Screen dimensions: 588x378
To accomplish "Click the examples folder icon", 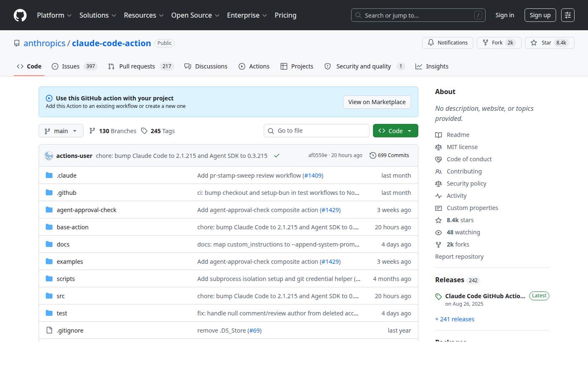I will (49, 262).
